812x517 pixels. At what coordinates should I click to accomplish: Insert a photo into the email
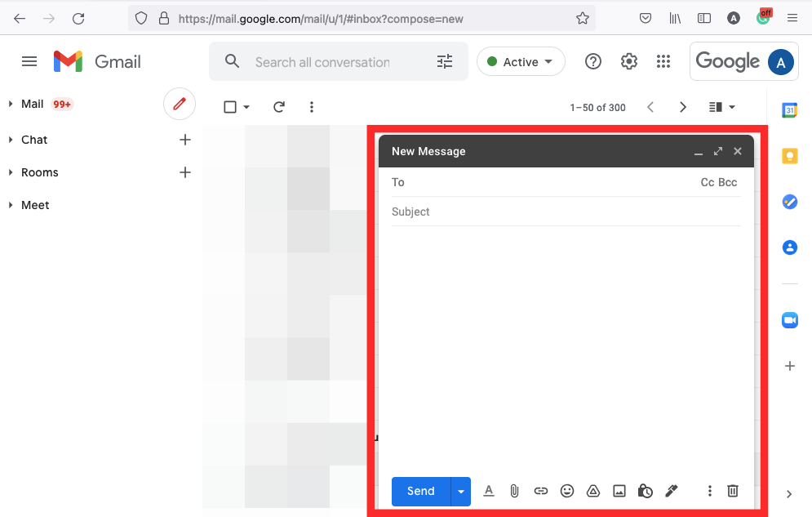(619, 491)
